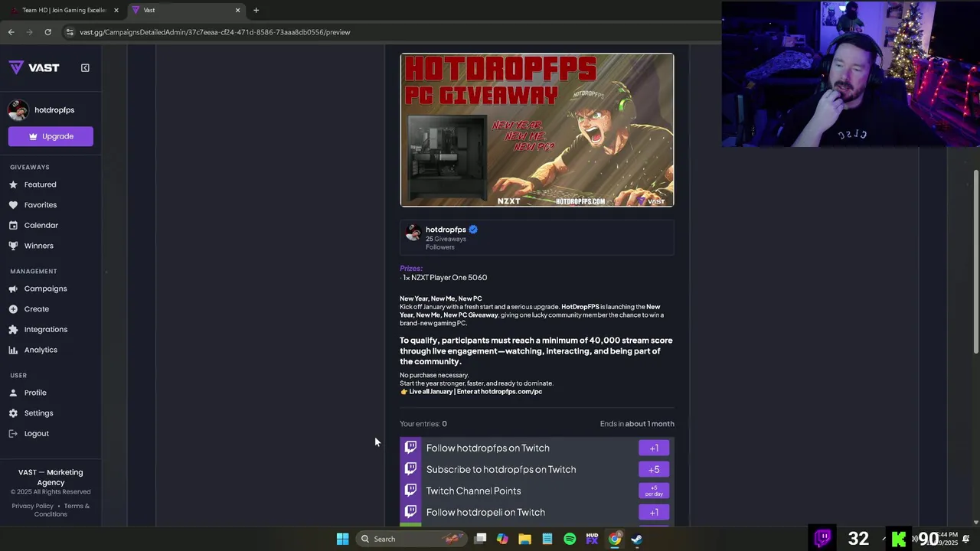Click the Analytics bar chart icon
This screenshot has height=551, width=980.
point(13,350)
